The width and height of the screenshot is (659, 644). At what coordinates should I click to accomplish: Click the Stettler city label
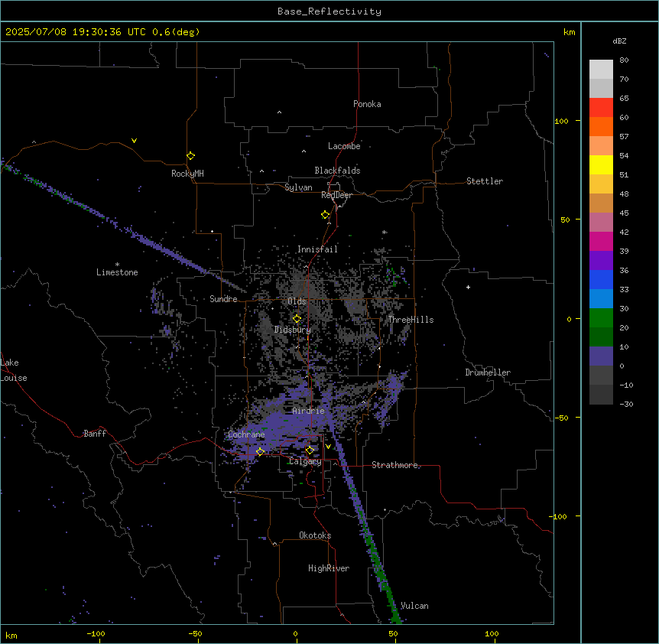point(485,181)
